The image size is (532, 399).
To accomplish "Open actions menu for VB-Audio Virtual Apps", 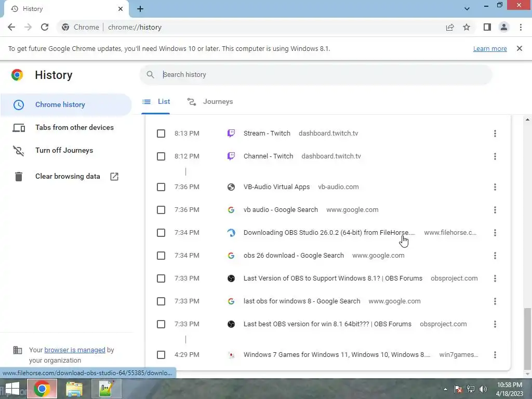I will [495, 187].
